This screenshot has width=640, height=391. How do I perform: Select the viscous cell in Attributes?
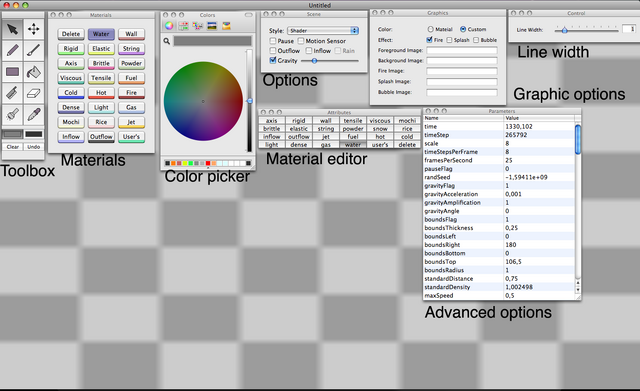click(x=380, y=121)
